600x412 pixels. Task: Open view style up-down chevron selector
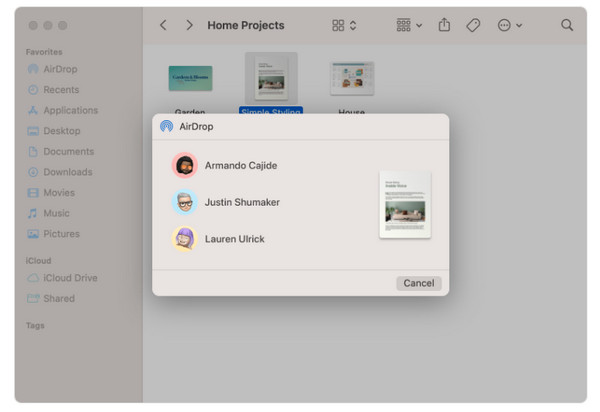coord(353,25)
